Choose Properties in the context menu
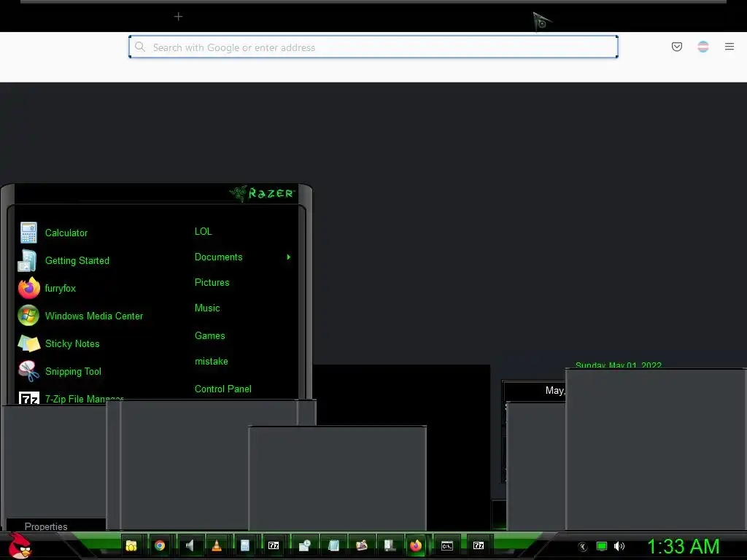The height and width of the screenshot is (560, 747). (x=46, y=526)
